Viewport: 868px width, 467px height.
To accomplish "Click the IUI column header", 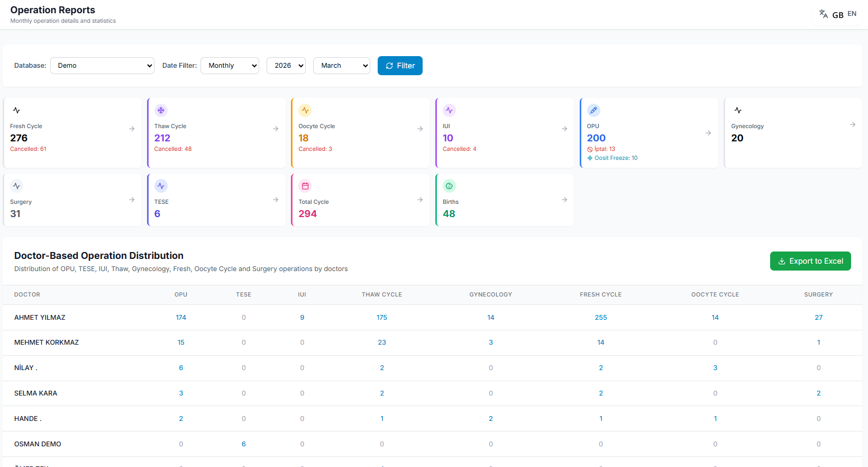I will point(302,294).
